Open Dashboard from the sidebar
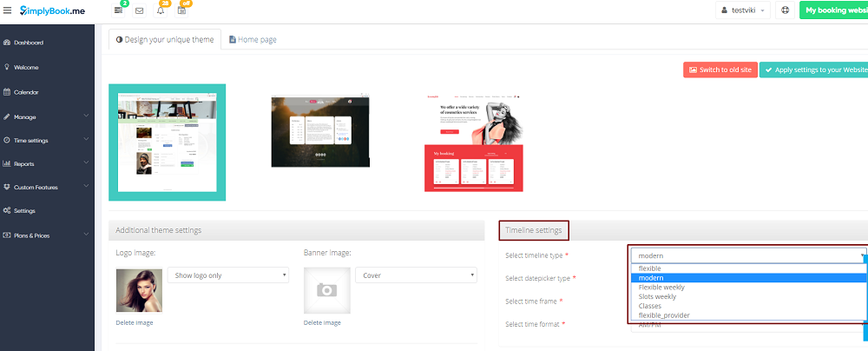Screen dimensions: 868x351 pos(28,43)
